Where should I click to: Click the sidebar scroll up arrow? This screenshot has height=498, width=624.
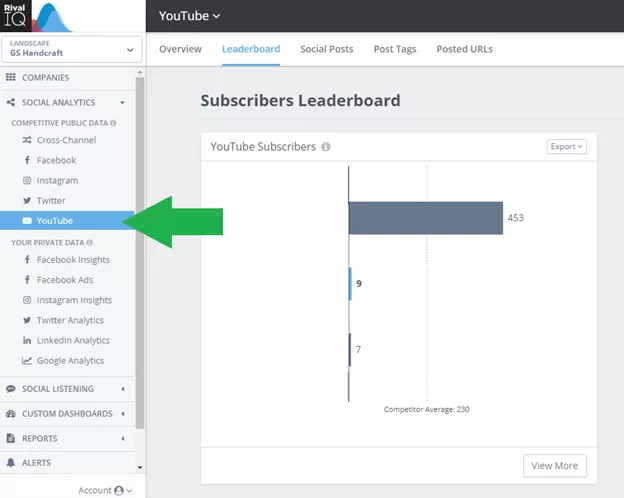pos(140,72)
